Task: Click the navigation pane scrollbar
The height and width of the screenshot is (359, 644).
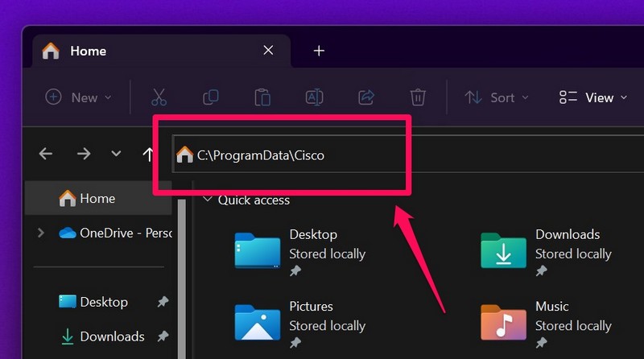Action: coord(182,279)
